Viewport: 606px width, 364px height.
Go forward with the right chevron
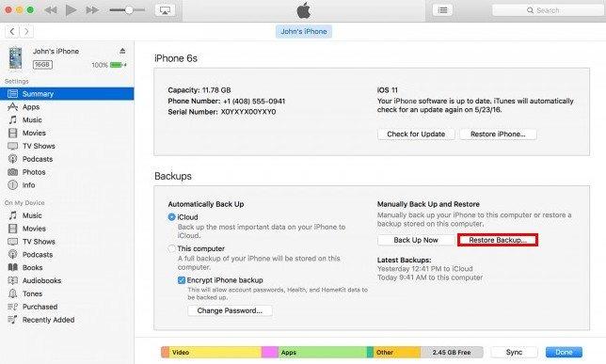coord(26,31)
